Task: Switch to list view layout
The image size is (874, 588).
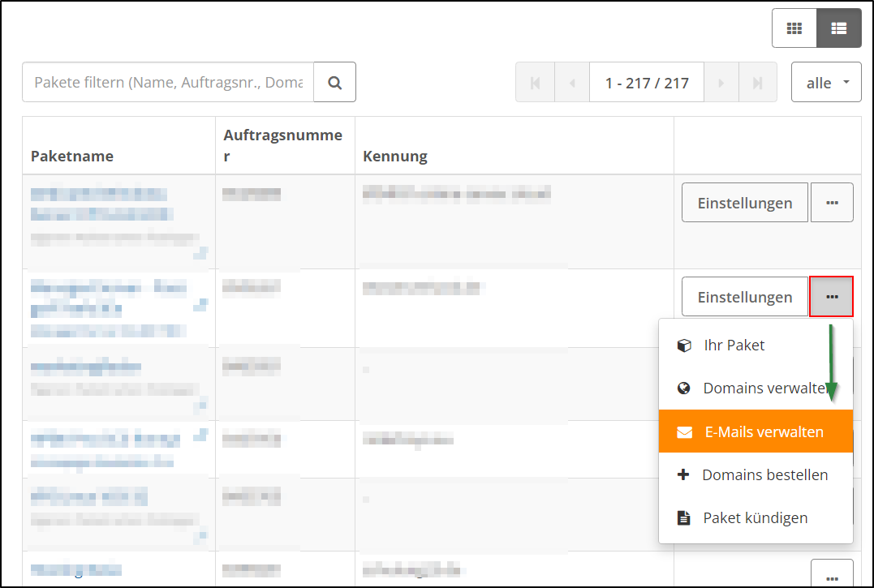Action: pos(837,27)
